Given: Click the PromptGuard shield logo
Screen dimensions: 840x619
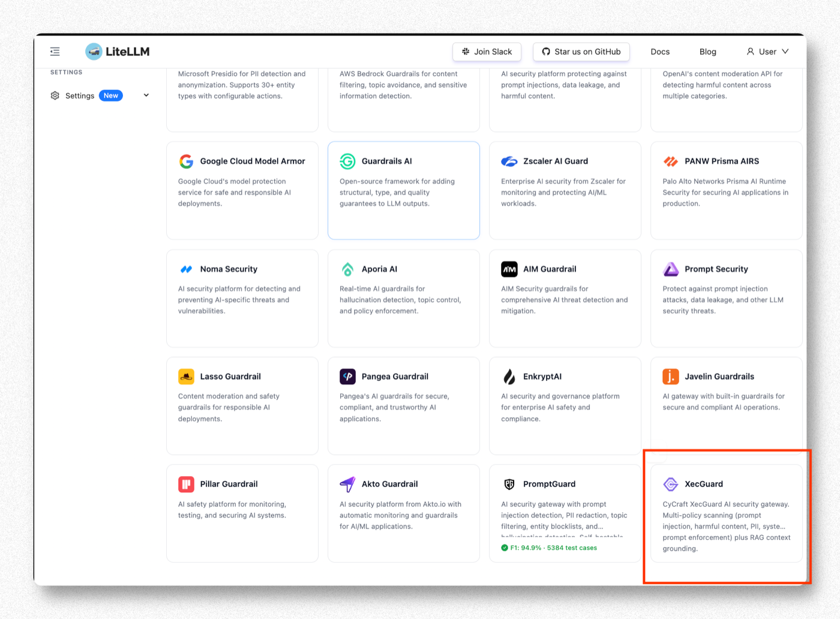Looking at the screenshot, I should tap(509, 484).
